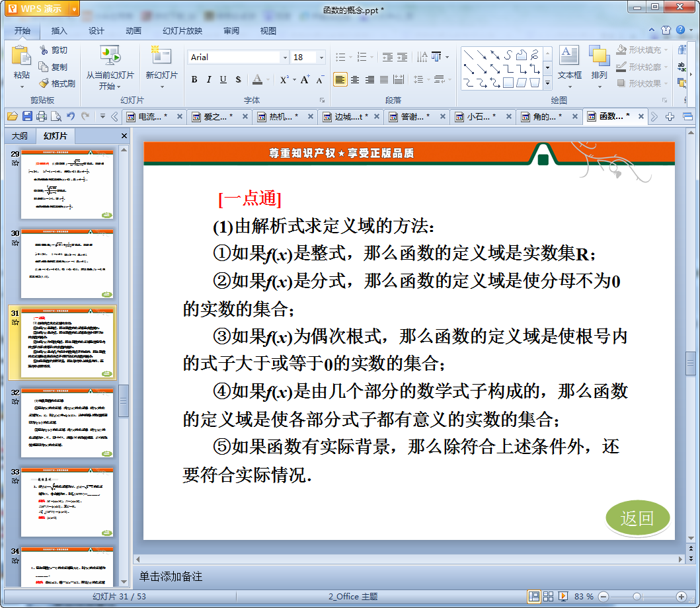Click the Copy (复制) icon
This screenshot has width=700, height=608.
tap(44, 67)
